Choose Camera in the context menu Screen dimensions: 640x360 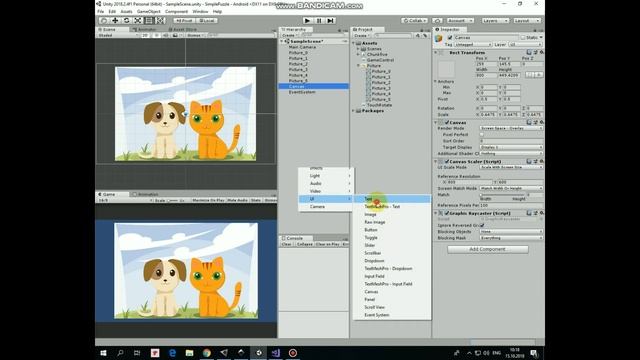pos(325,207)
